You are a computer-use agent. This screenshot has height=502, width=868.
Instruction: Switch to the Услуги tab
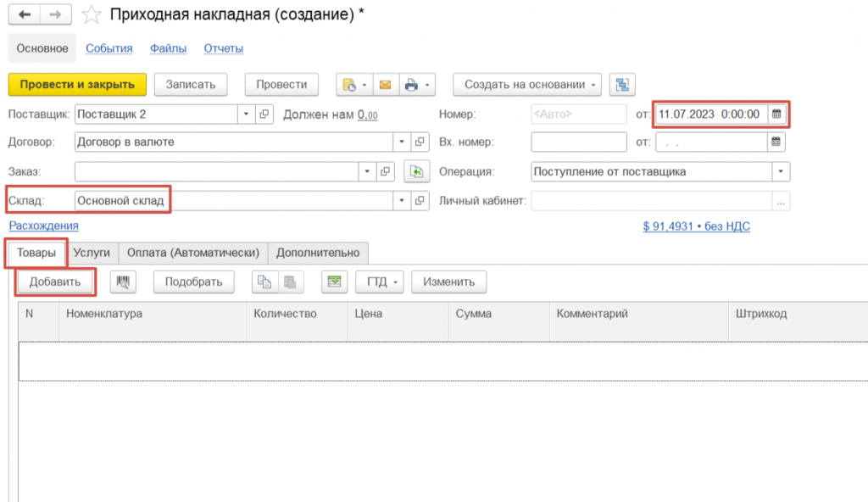(92, 252)
